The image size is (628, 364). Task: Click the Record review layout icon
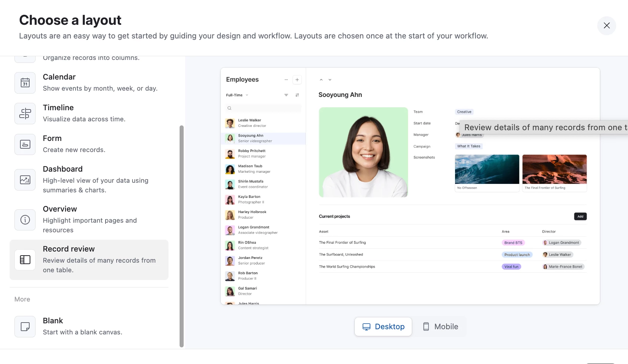click(25, 260)
